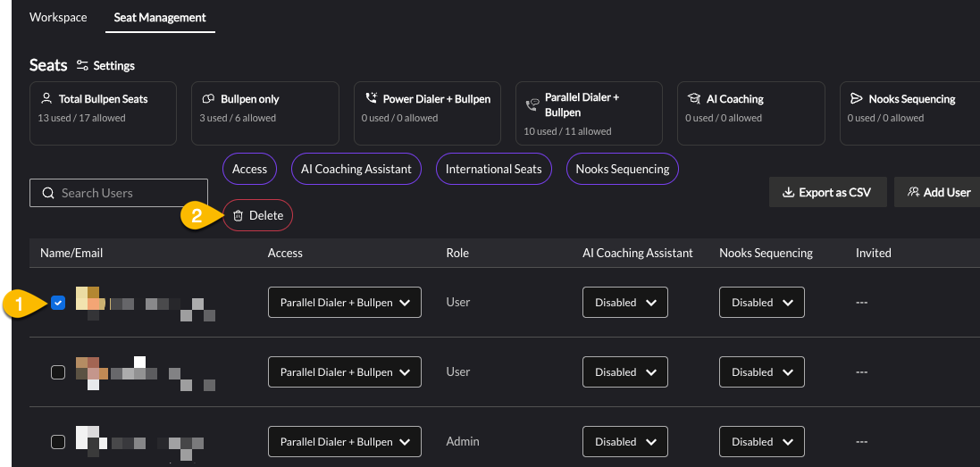This screenshot has height=467, width=980.
Task: Open Admin row Nooks Sequencing dropdown
Action: click(762, 441)
